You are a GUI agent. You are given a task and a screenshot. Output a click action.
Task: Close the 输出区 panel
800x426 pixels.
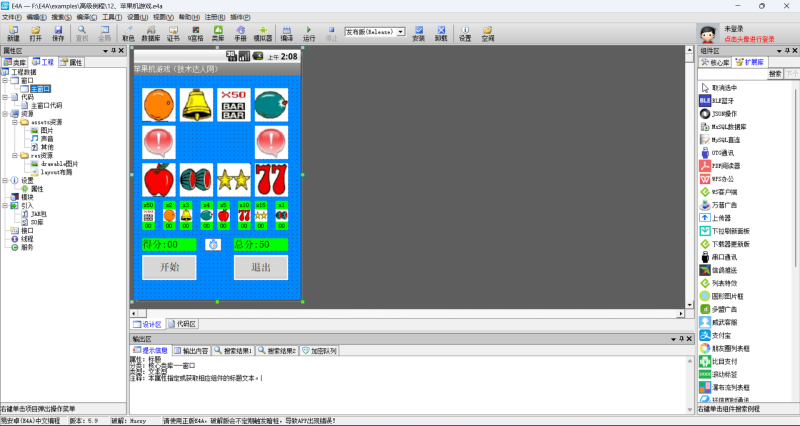(x=689, y=339)
